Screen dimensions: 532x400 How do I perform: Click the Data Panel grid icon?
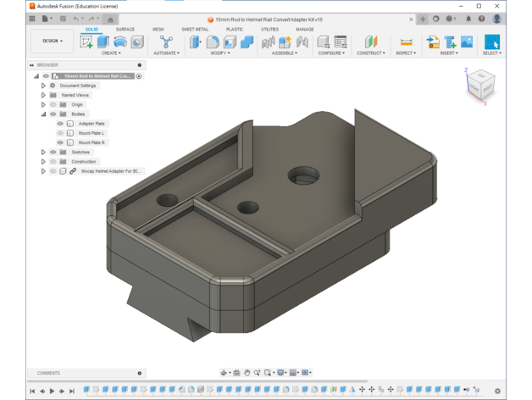pyautogui.click(x=33, y=19)
